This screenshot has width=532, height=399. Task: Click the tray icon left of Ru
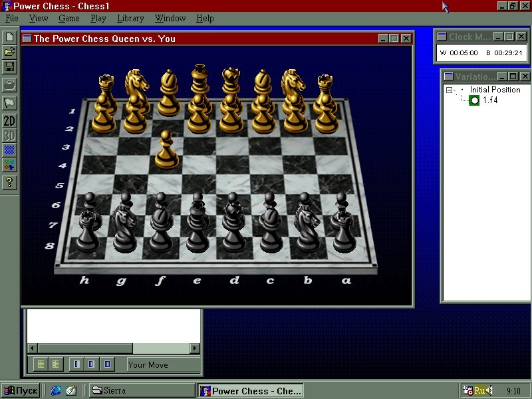click(467, 391)
